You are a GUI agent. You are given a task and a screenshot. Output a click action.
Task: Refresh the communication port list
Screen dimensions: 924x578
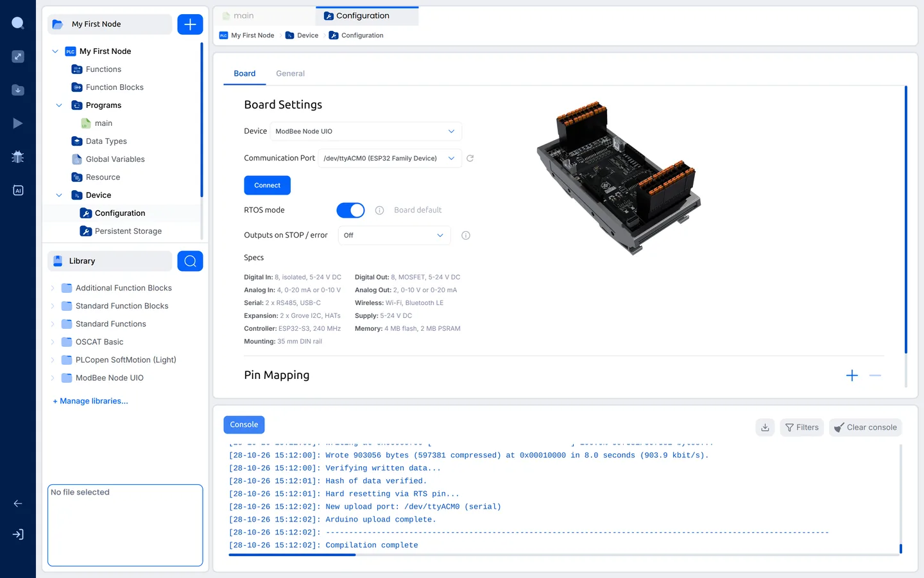470,158
